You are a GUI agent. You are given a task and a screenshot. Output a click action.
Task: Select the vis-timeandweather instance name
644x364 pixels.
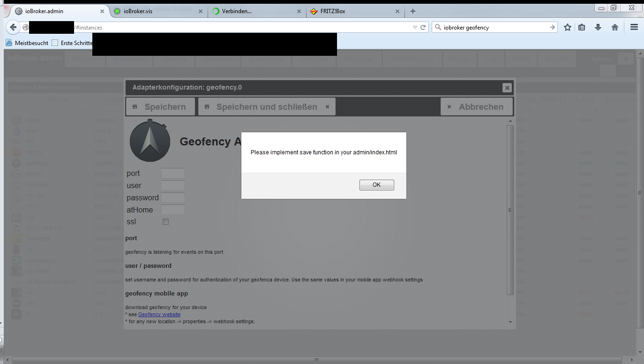click(x=51, y=282)
